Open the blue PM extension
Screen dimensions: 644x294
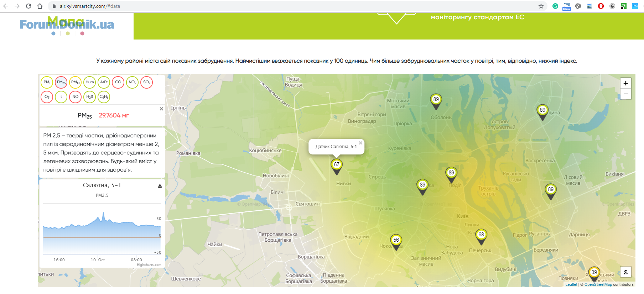click(635, 6)
